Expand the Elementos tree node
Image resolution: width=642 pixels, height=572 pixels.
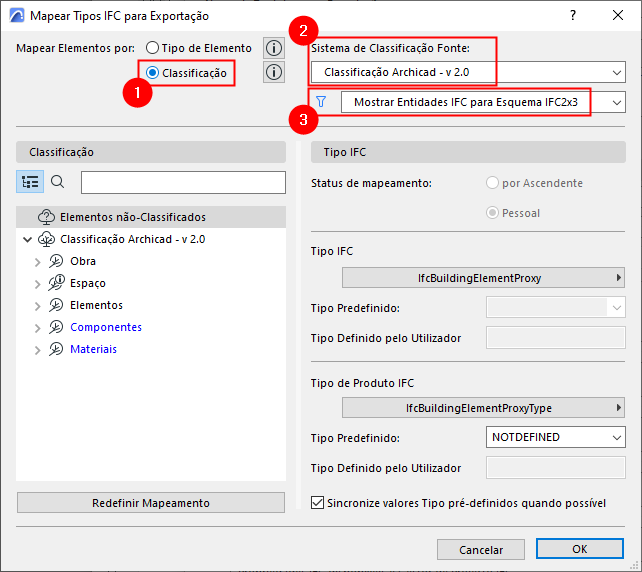tap(38, 306)
